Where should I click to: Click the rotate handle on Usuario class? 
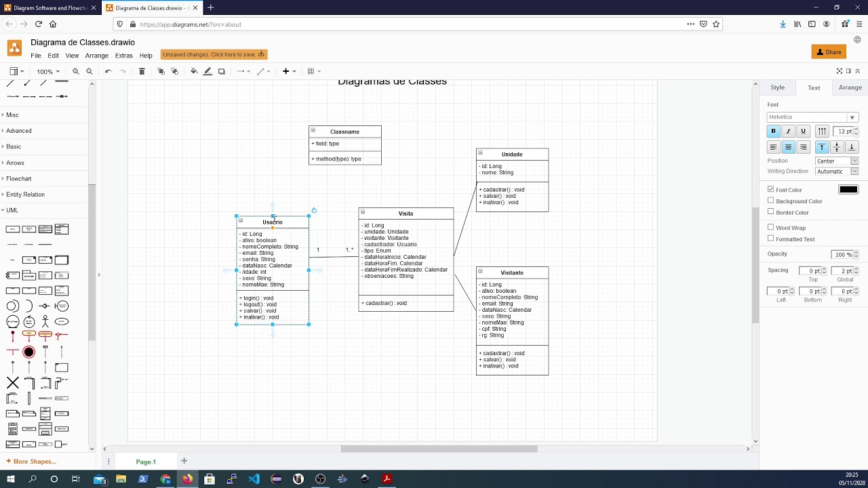pos(314,210)
